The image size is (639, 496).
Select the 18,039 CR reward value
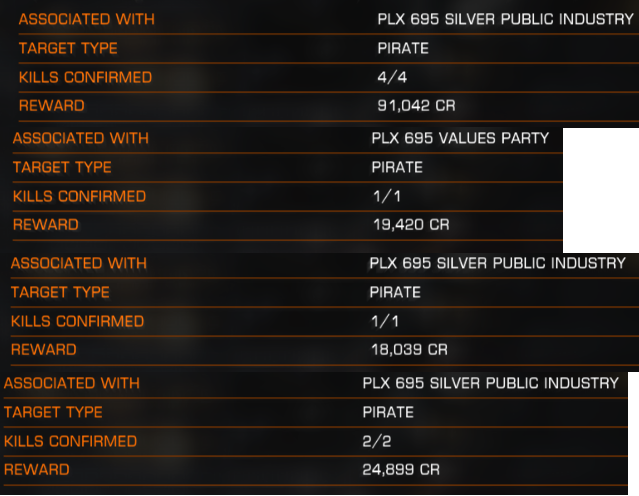[409, 349]
